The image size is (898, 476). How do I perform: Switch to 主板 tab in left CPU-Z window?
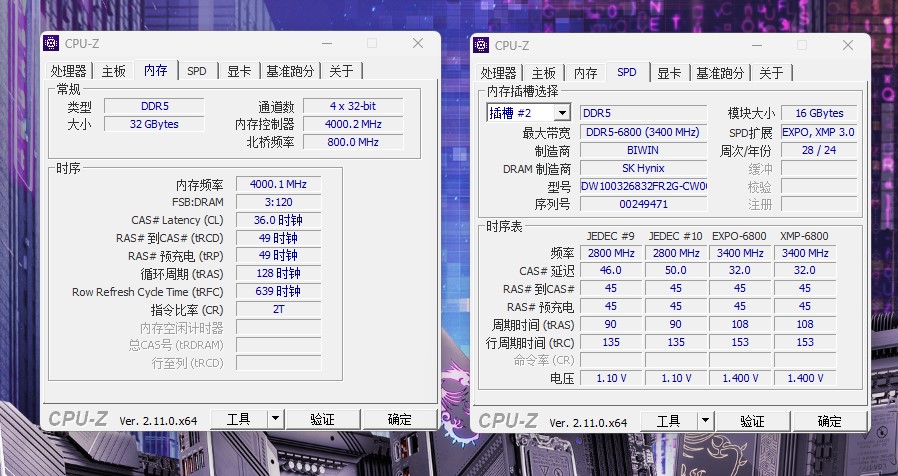(x=113, y=71)
